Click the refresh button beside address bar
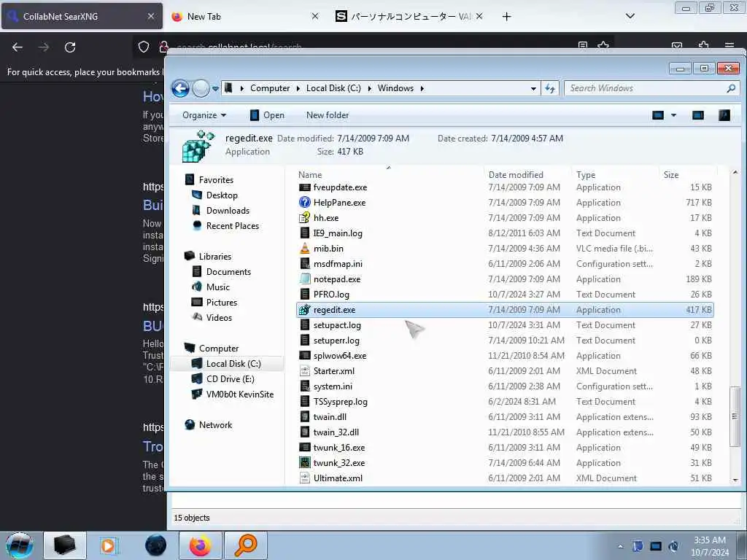Screen dimensions: 747x560 coord(550,88)
